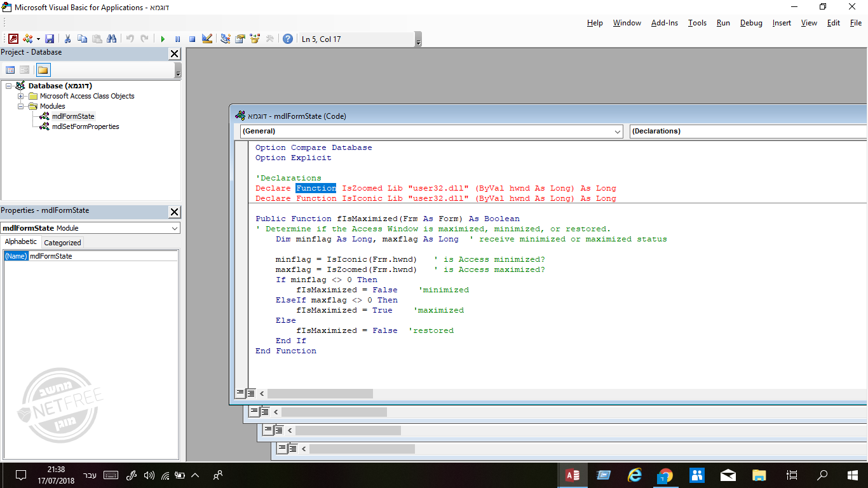Select mdlSetFormProperties module in tree

click(85, 126)
